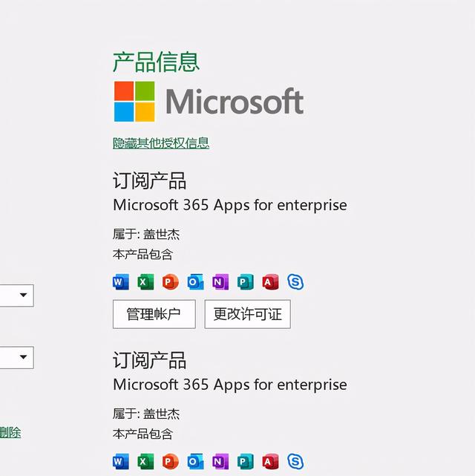Click the 隐藏其他授权信息 link
The height and width of the screenshot is (476, 475).
tap(161, 143)
